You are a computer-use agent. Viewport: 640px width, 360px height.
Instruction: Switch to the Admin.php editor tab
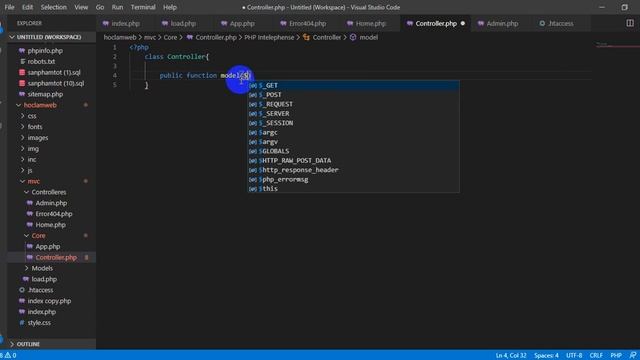[502, 24]
